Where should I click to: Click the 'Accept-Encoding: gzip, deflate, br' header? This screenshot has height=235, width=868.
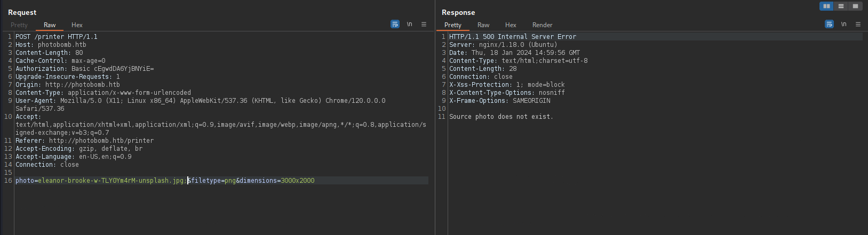pyautogui.click(x=79, y=149)
